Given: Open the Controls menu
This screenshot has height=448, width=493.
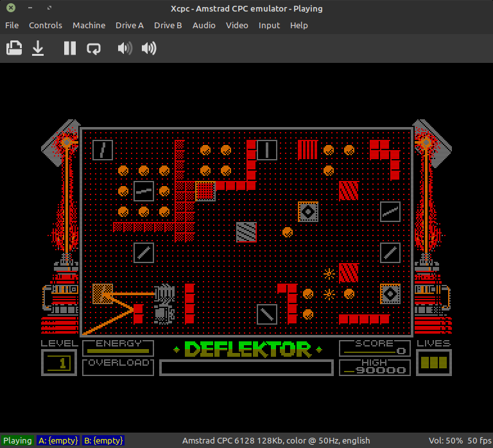Looking at the screenshot, I should 46,26.
